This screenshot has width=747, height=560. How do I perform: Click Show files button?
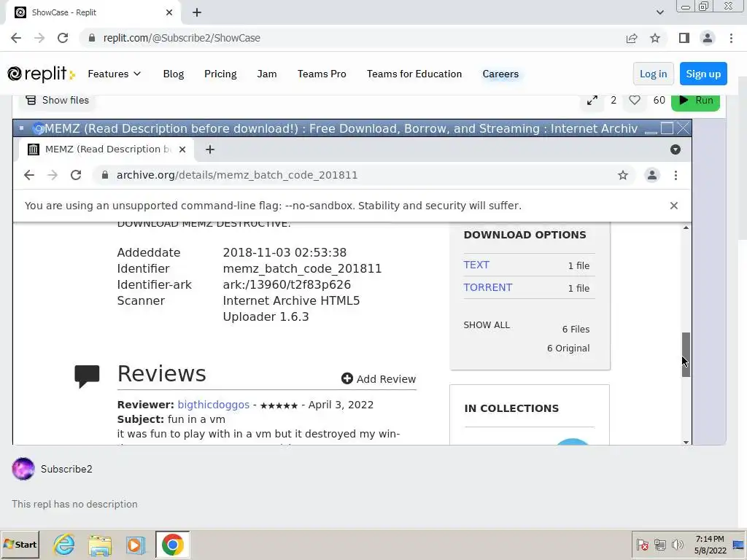click(x=57, y=100)
